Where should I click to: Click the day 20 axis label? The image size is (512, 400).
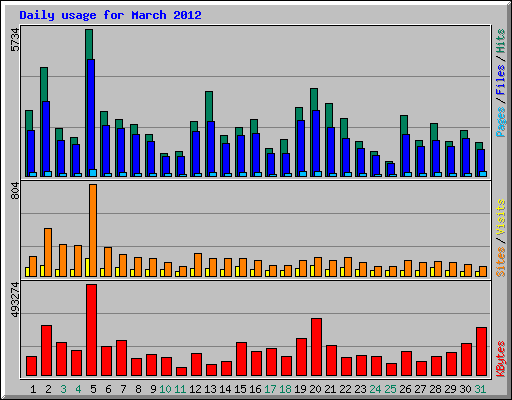(315, 389)
